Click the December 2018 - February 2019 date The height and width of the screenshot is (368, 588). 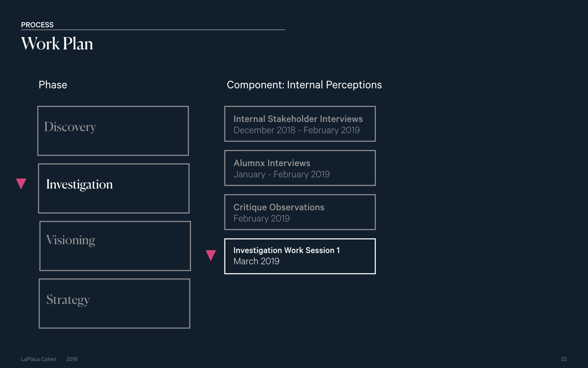click(x=296, y=130)
